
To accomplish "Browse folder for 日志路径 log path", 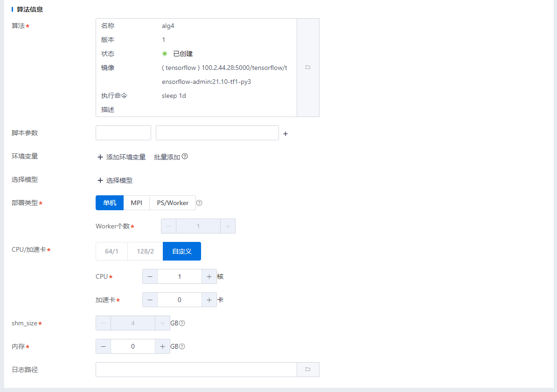I will 308,370.
